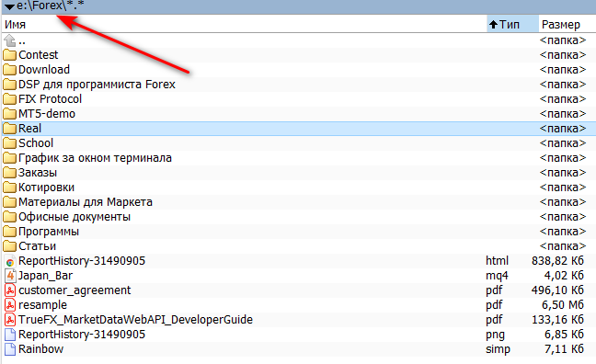Select the Статьи folder icon
Image resolution: width=596 pixels, height=364 pixels.
point(10,246)
